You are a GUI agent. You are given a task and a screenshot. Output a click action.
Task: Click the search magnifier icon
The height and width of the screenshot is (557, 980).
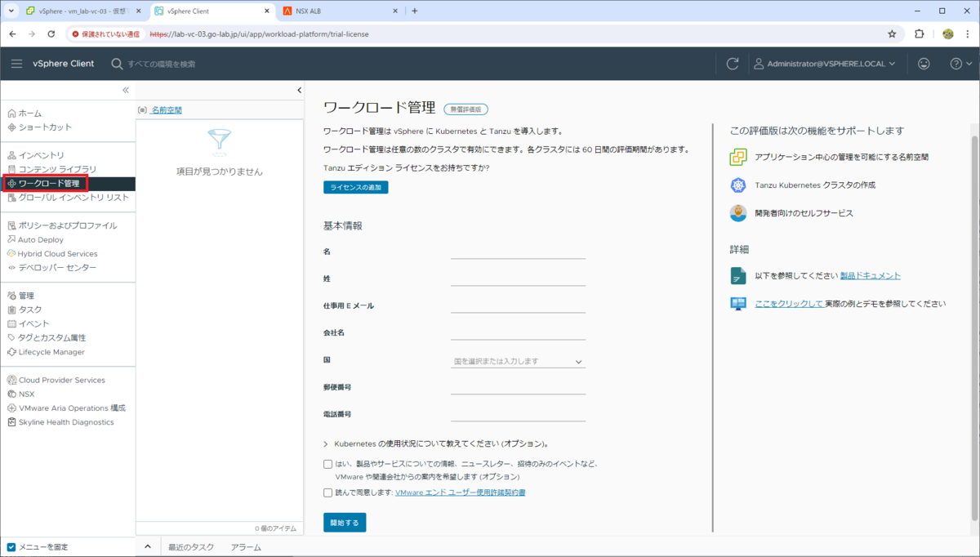(x=117, y=64)
